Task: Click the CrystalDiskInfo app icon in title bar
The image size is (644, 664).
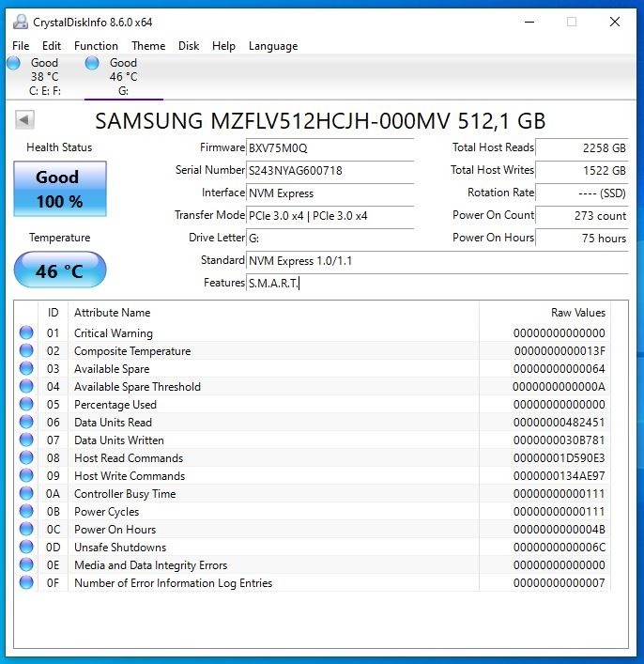Action: click(x=21, y=22)
